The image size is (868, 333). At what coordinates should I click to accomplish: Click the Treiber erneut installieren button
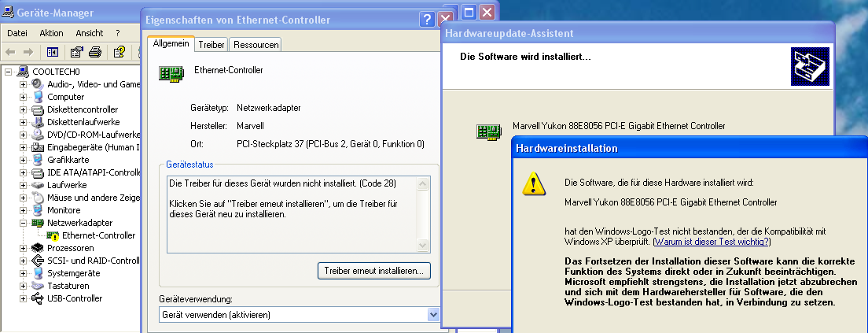pyautogui.click(x=373, y=271)
